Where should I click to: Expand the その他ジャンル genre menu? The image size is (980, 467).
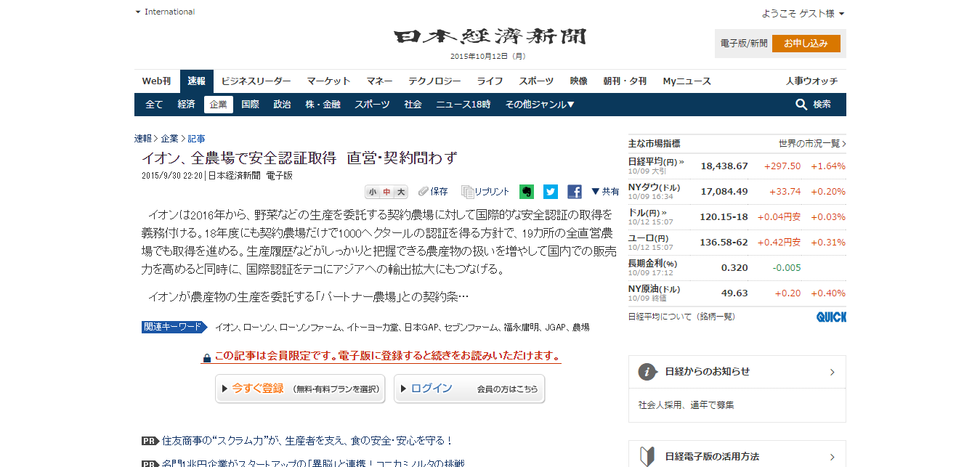pyautogui.click(x=540, y=105)
